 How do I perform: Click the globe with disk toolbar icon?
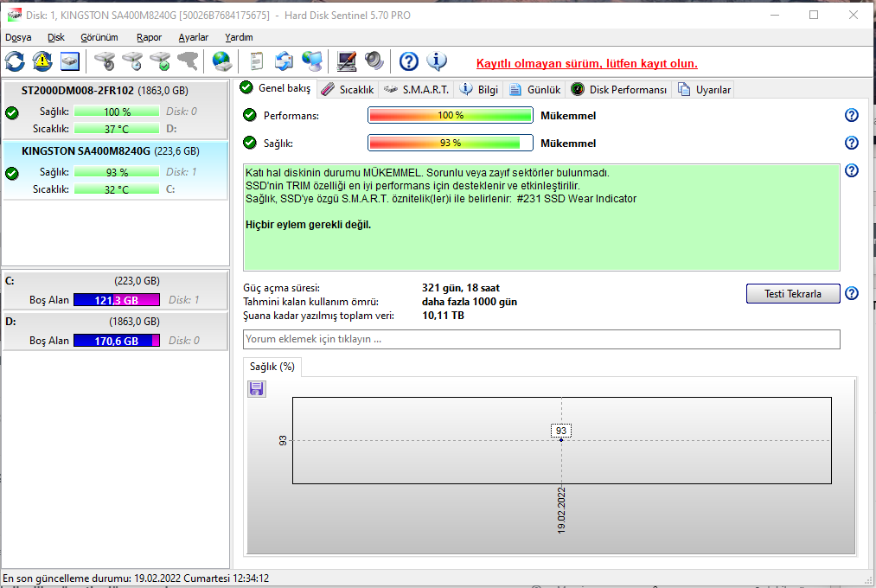222,61
